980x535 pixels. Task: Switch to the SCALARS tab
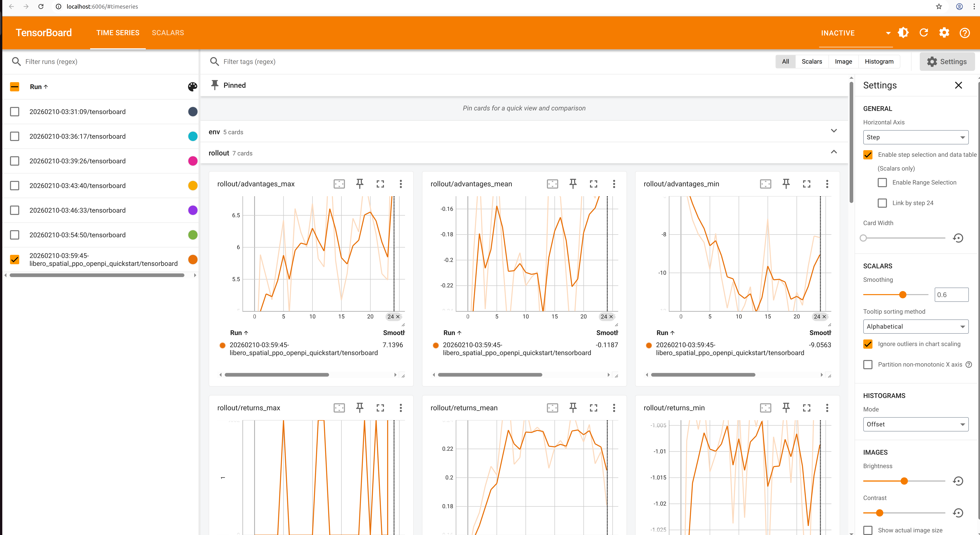[x=168, y=33]
